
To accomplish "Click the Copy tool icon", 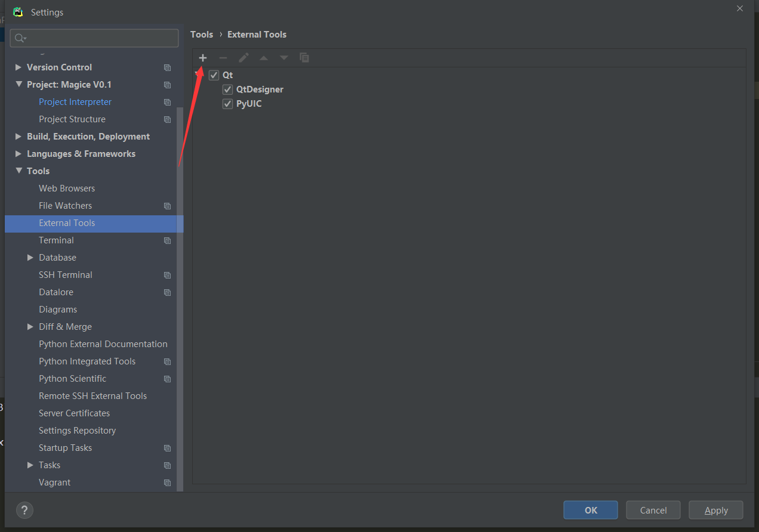I will [x=304, y=58].
